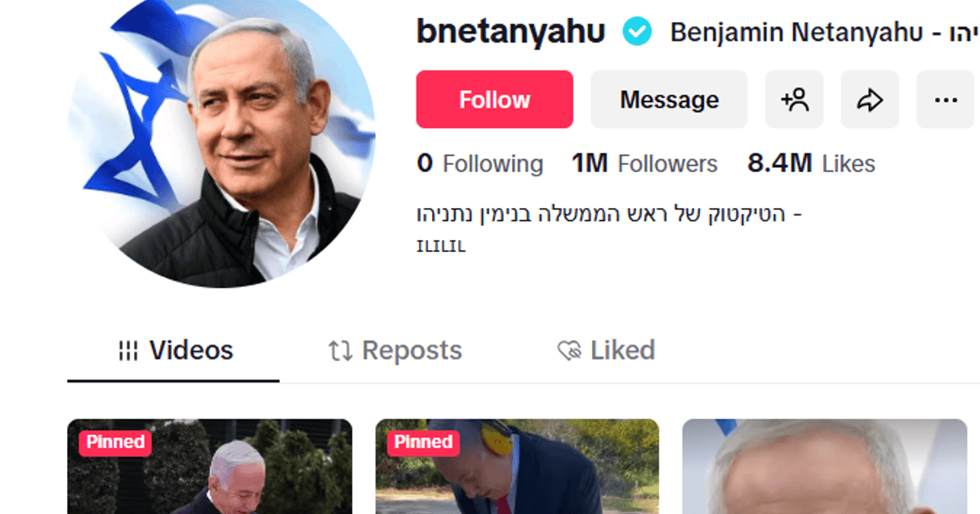The height and width of the screenshot is (514, 980).
Task: Click the blue verified checkmark badge
Action: pos(637,33)
